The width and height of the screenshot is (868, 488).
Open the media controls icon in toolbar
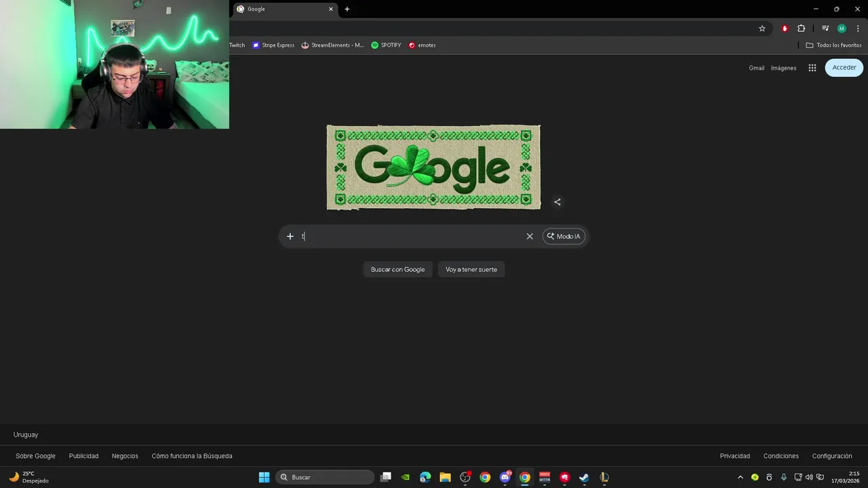825,28
